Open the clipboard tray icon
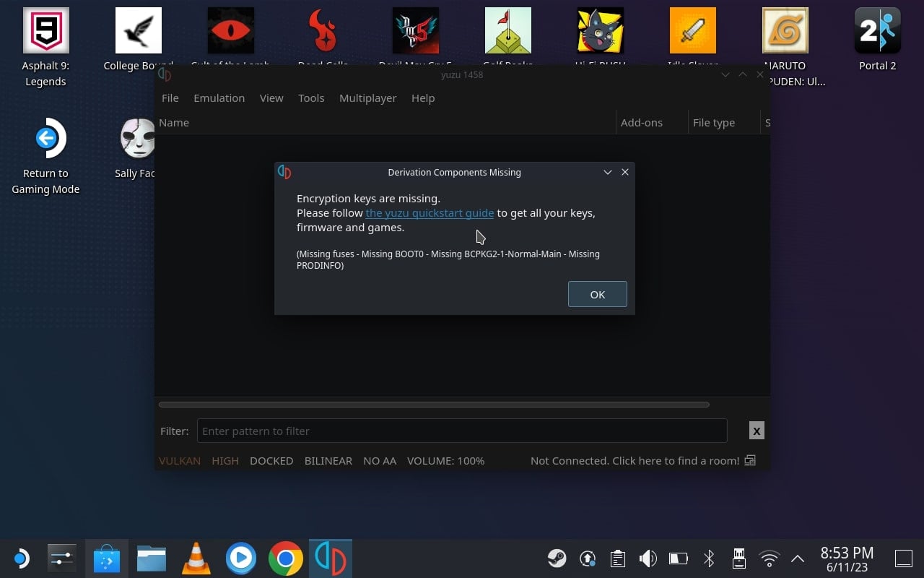 pos(617,558)
